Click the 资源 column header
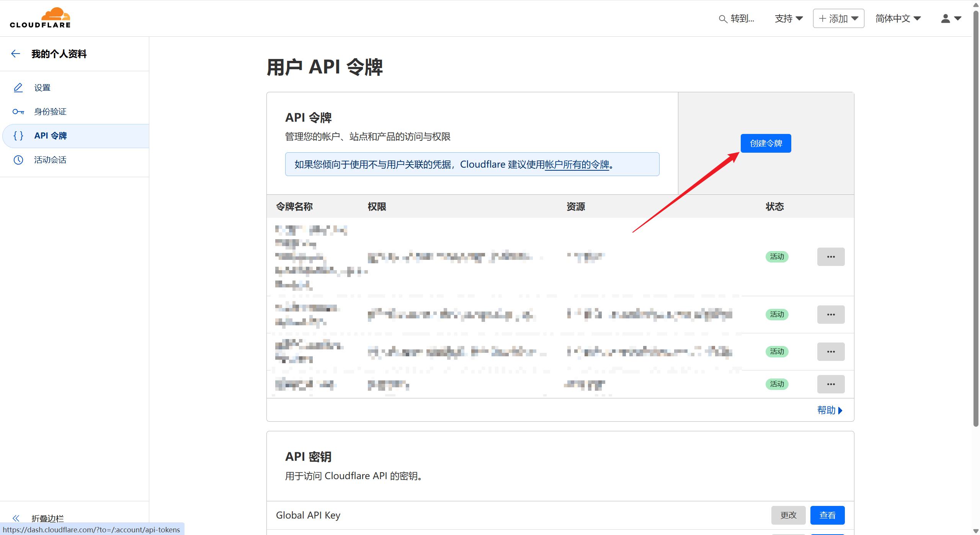This screenshot has height=535, width=980. (x=576, y=207)
